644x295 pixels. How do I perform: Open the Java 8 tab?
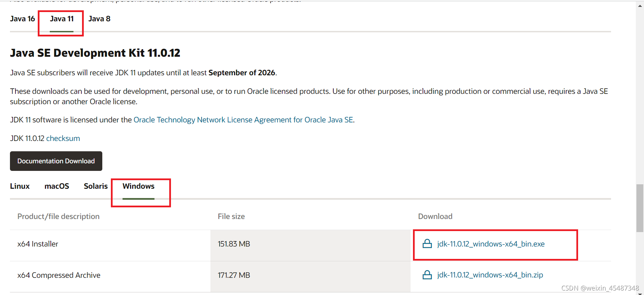[100, 19]
